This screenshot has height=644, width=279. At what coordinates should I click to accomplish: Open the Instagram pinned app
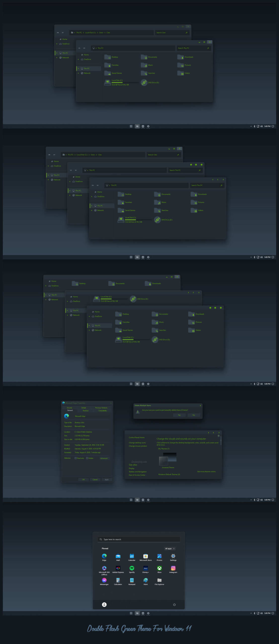(x=173, y=568)
